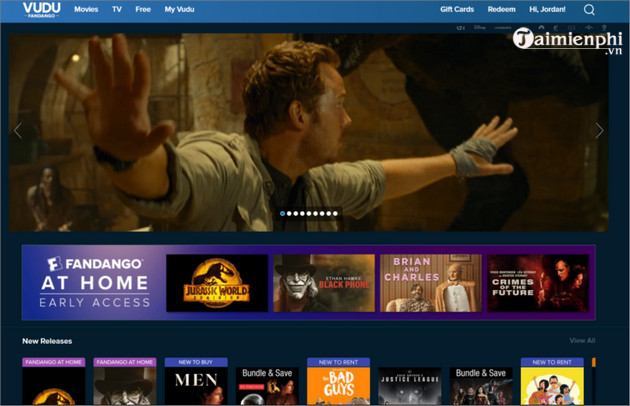Open the My Vudu menu
The height and width of the screenshot is (406, 630).
(x=179, y=9)
